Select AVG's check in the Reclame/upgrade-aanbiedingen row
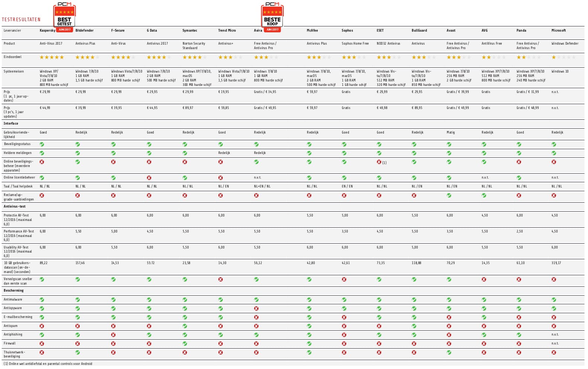This screenshot has height=369, width=588. 484,195
